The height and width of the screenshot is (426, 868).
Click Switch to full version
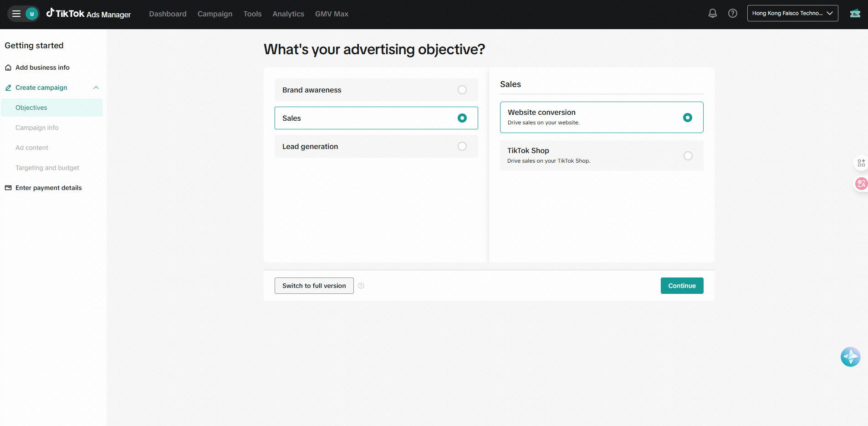coord(314,286)
